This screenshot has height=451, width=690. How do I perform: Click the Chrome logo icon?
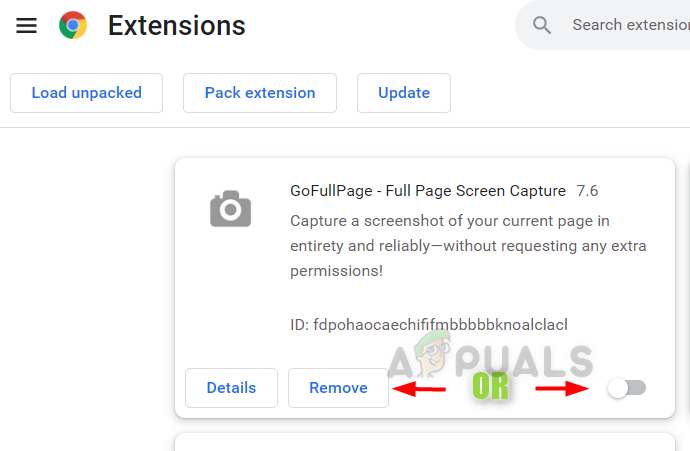(73, 25)
